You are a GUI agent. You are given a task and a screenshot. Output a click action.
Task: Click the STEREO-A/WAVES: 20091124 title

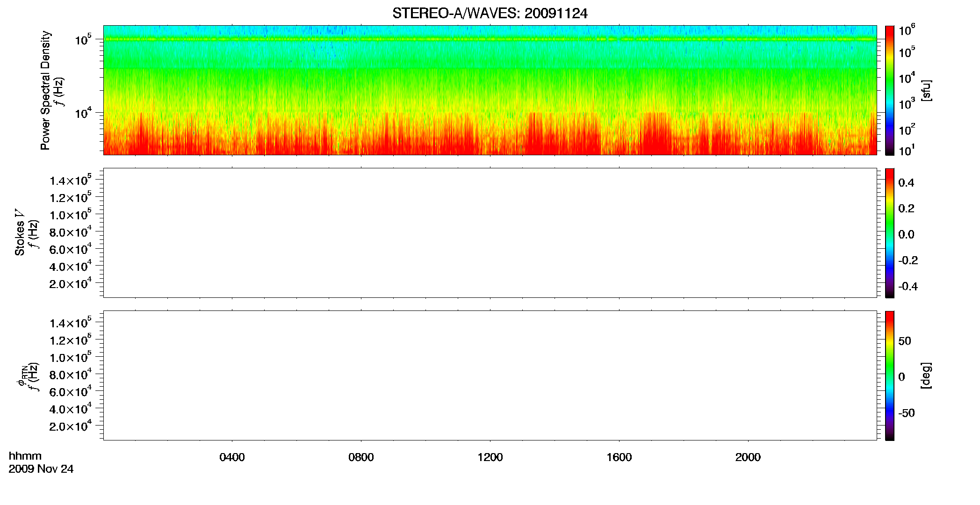click(490, 14)
